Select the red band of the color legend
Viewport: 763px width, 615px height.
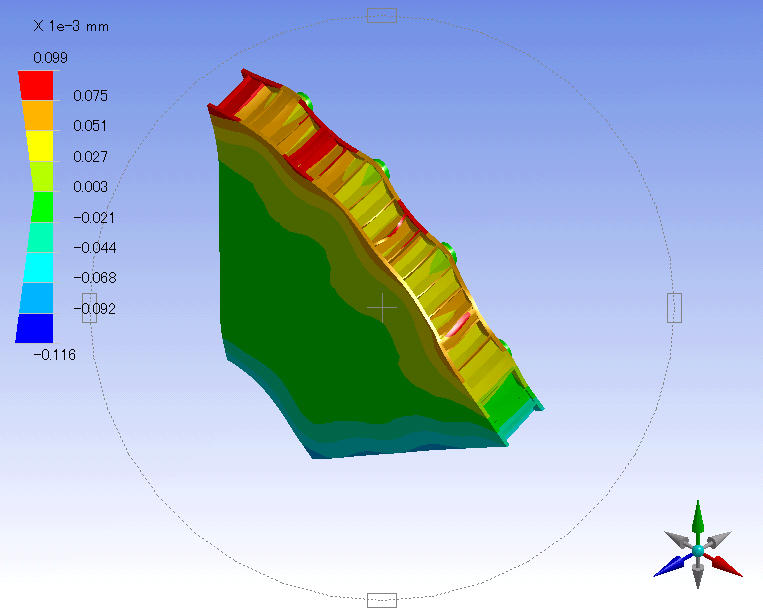[x=36, y=85]
